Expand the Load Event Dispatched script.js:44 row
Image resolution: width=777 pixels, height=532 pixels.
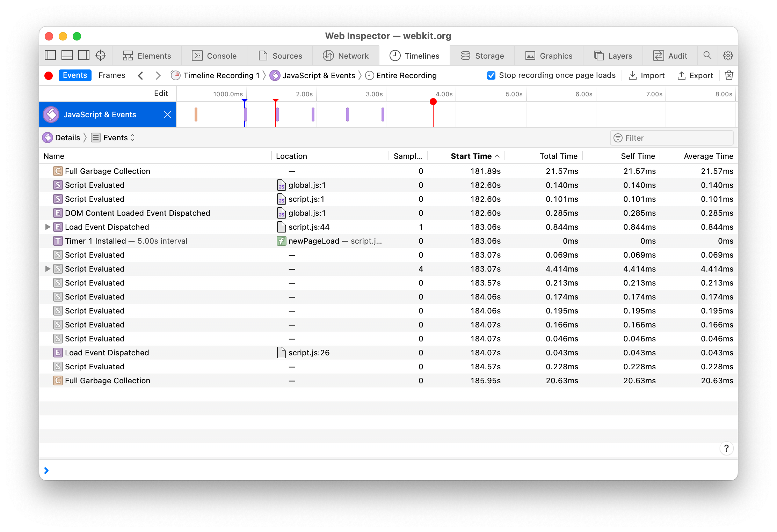(x=48, y=227)
